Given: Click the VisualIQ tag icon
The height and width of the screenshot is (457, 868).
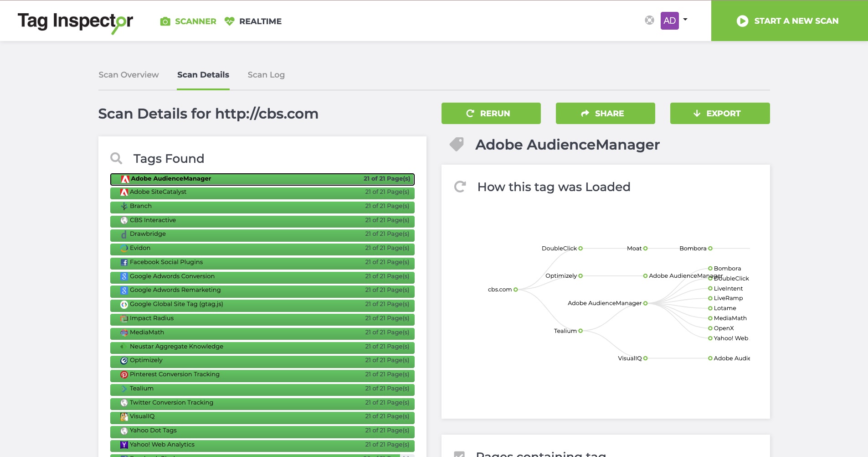Looking at the screenshot, I should click(x=124, y=416).
